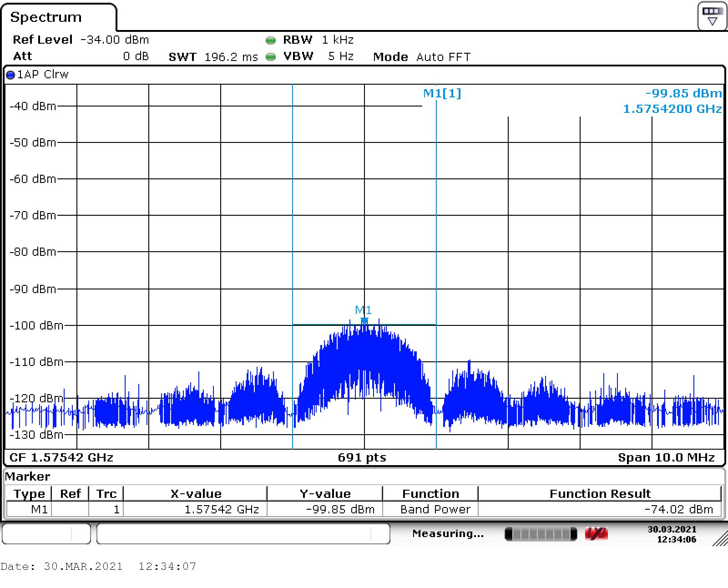
Task: Click the Marker table title
Action: coord(27,476)
